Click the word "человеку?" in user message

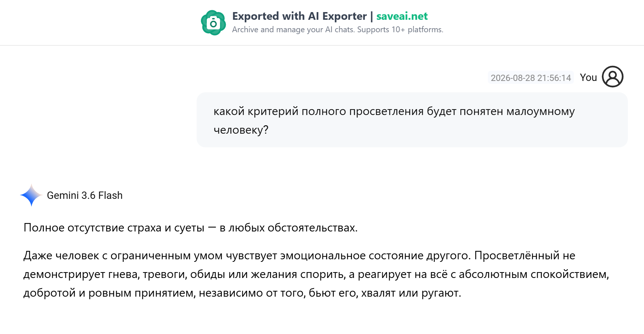click(x=241, y=130)
